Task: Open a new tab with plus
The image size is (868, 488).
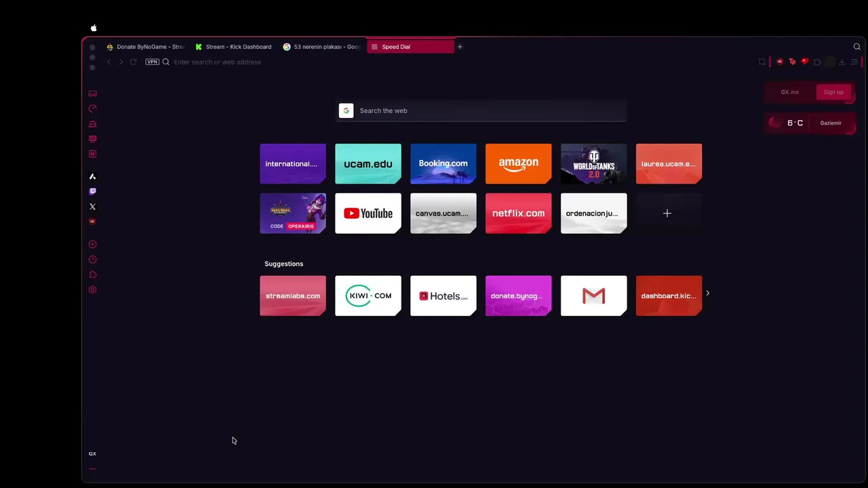Action: (x=460, y=47)
